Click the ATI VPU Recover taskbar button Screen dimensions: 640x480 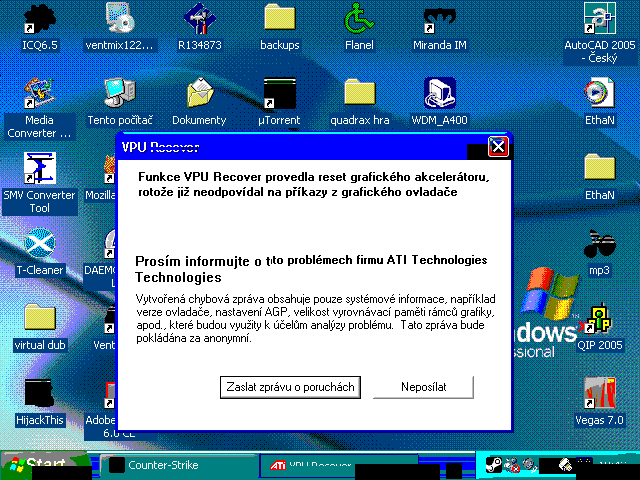click(339, 465)
